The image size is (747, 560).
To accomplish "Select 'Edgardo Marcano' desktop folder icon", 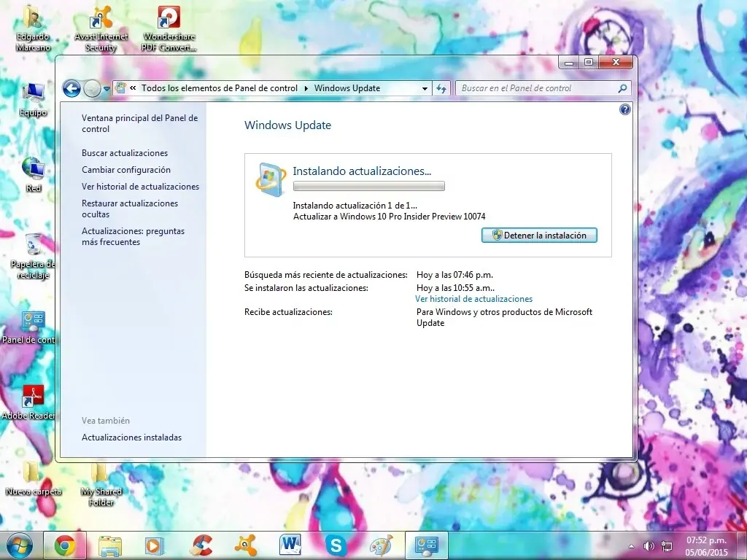I will coord(32,28).
